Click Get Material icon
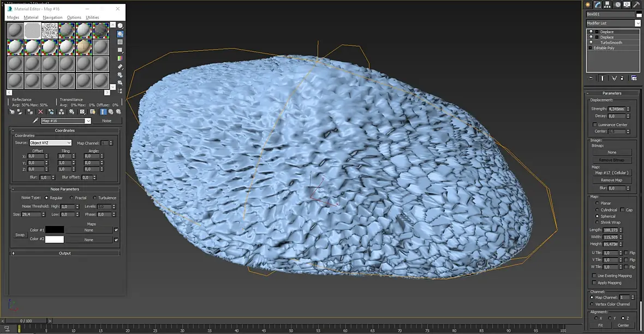 [13, 112]
